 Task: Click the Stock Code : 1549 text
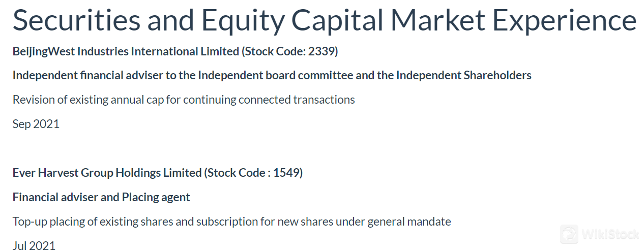(253, 173)
